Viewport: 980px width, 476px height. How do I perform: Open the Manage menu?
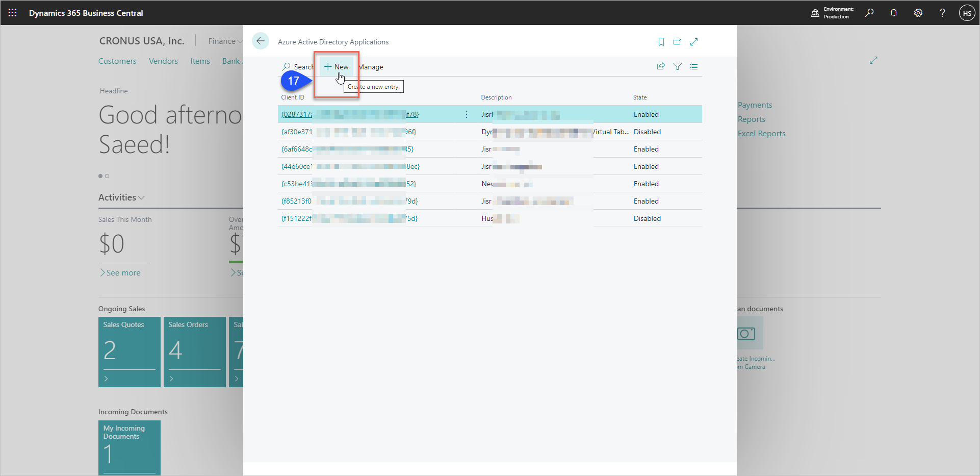coord(371,67)
